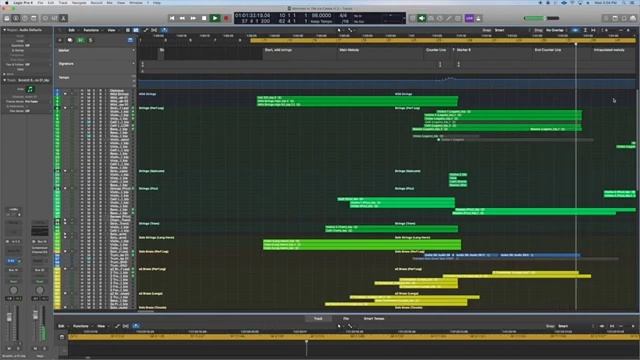Open the Note Pad panel
This screenshot has height=360, width=640.
[615, 18]
